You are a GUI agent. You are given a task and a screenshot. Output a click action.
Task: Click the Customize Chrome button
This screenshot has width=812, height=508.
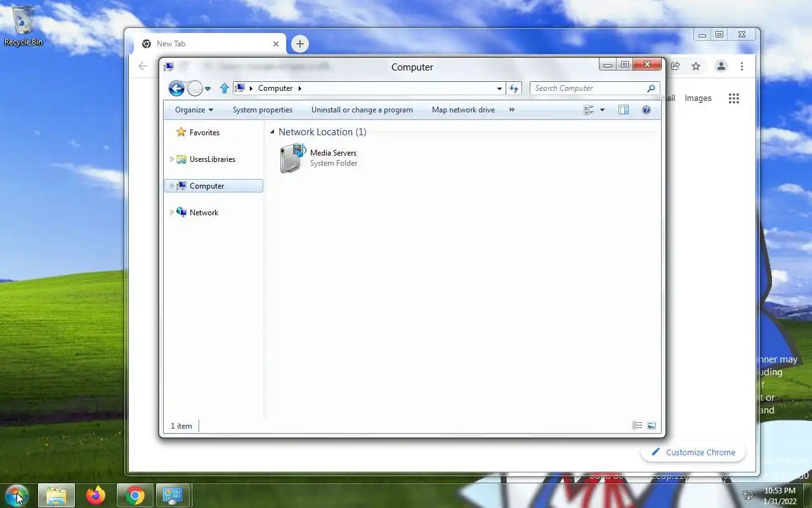(693, 452)
